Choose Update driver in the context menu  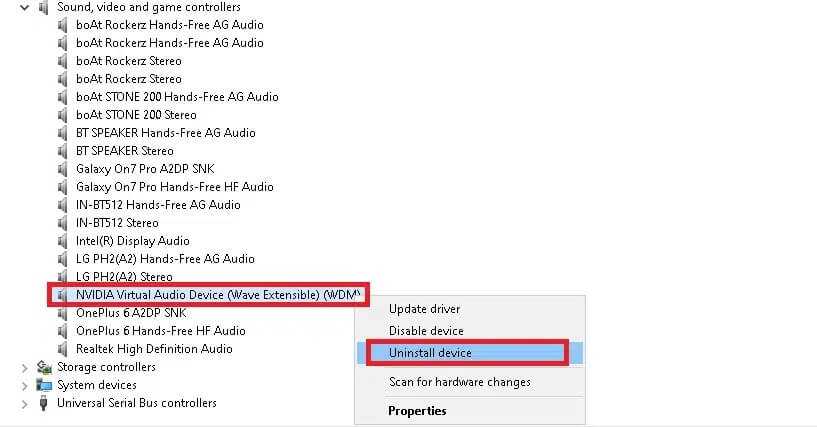424,309
